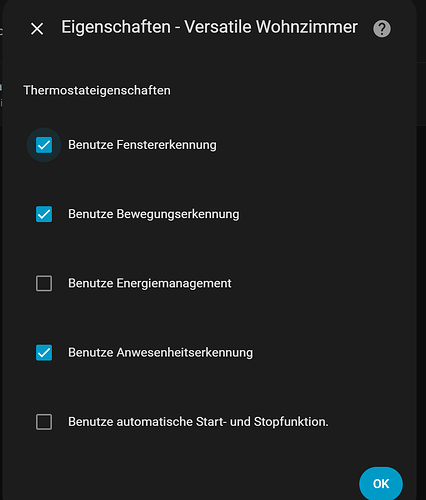Click the 'Benutze Fenstererkennung' label text
This screenshot has height=500, width=426.
[x=142, y=145]
